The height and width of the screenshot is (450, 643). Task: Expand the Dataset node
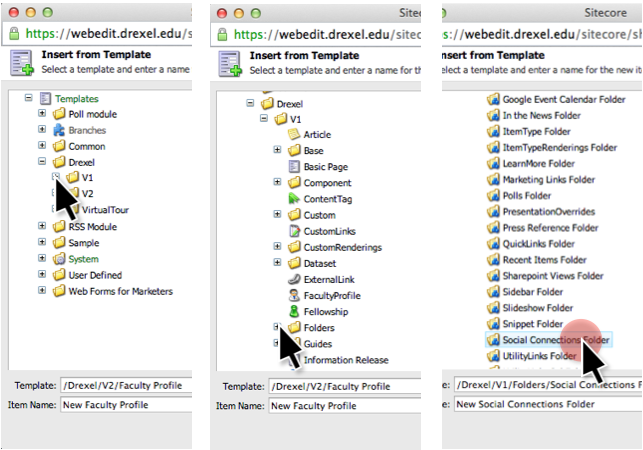[x=277, y=262]
